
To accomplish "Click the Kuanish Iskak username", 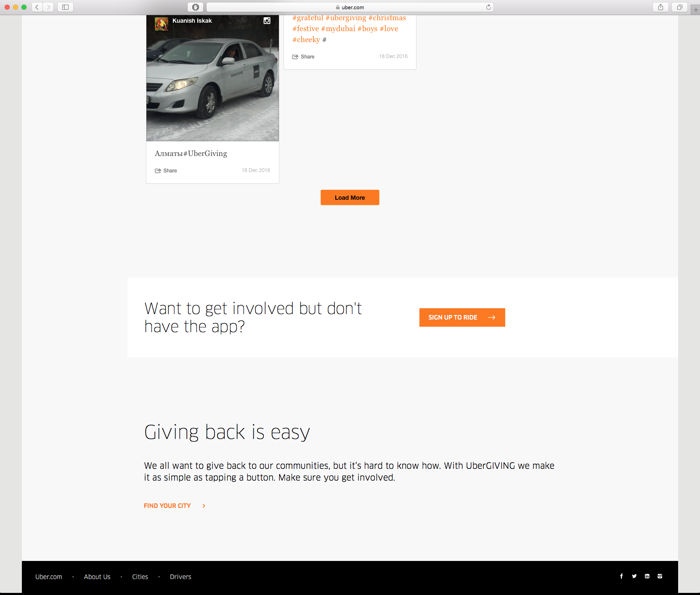I will tap(192, 21).
